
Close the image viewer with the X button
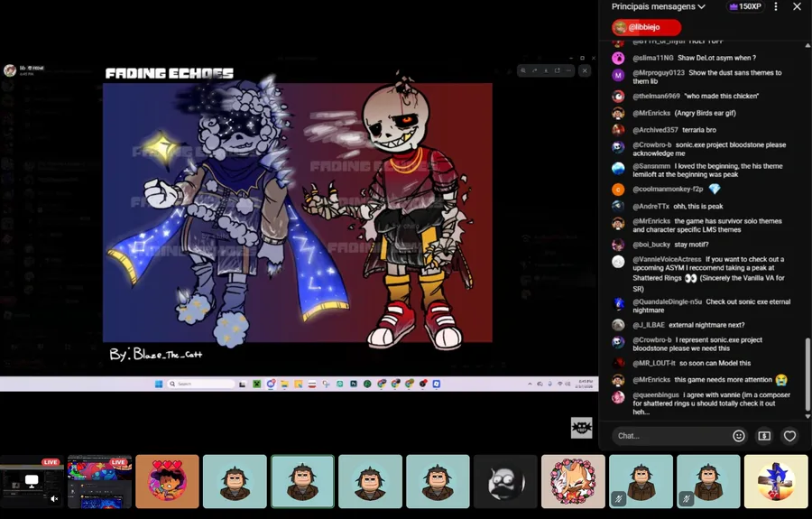585,70
